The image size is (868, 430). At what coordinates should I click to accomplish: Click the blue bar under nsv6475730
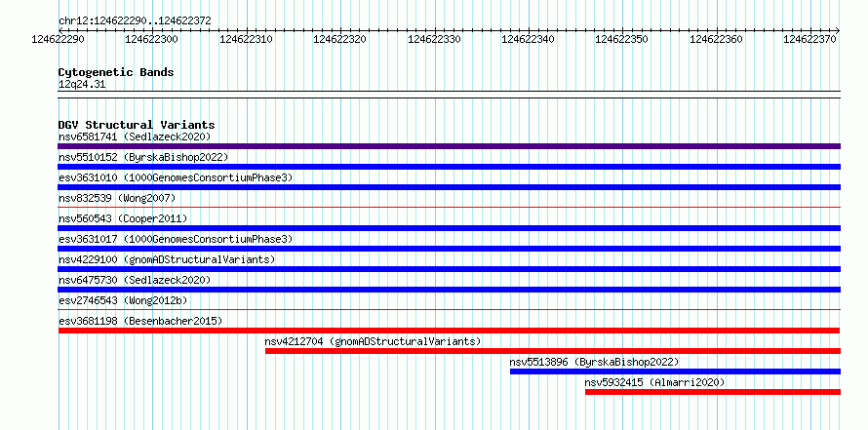pyautogui.click(x=450, y=290)
